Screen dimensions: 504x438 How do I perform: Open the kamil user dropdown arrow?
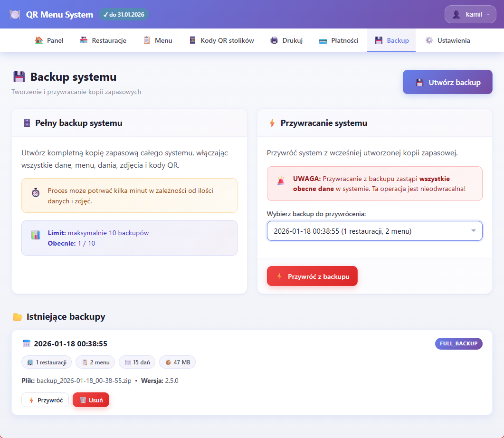(x=488, y=14)
